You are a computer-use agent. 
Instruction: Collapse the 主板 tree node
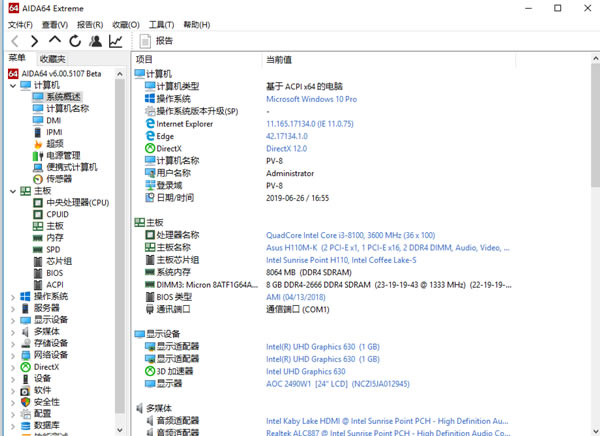(x=12, y=191)
